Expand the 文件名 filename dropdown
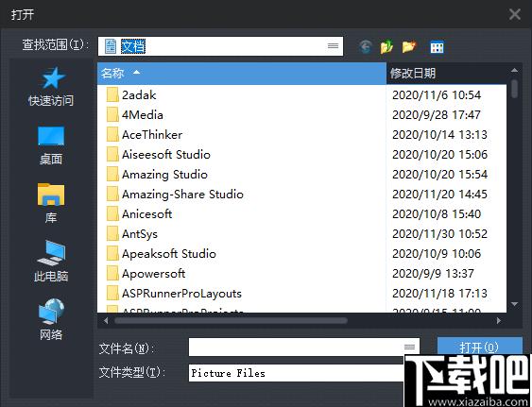The image size is (532, 407). 409,347
